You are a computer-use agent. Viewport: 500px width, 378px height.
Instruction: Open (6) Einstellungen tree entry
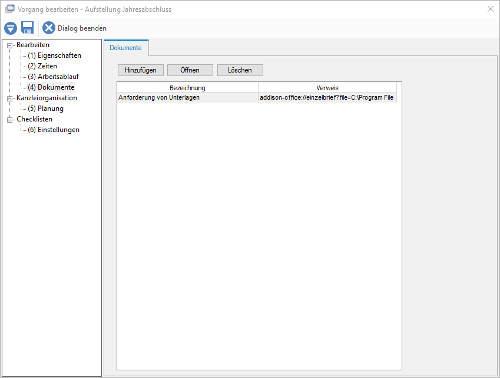tap(53, 130)
